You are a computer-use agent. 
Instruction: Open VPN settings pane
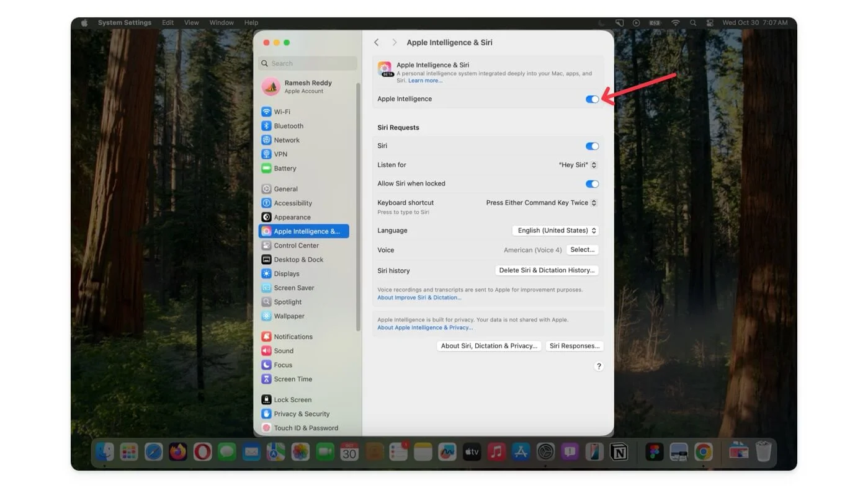(304, 154)
